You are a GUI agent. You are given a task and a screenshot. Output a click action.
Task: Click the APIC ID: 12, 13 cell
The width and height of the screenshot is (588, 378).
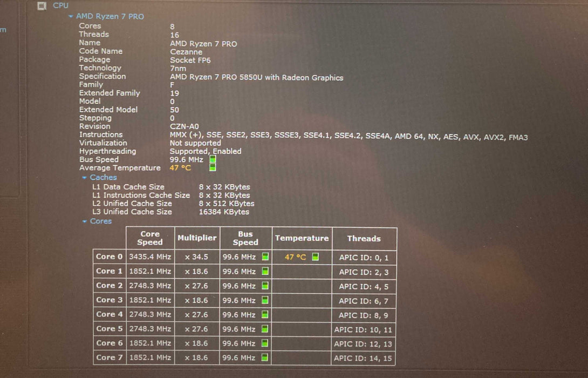coord(363,344)
